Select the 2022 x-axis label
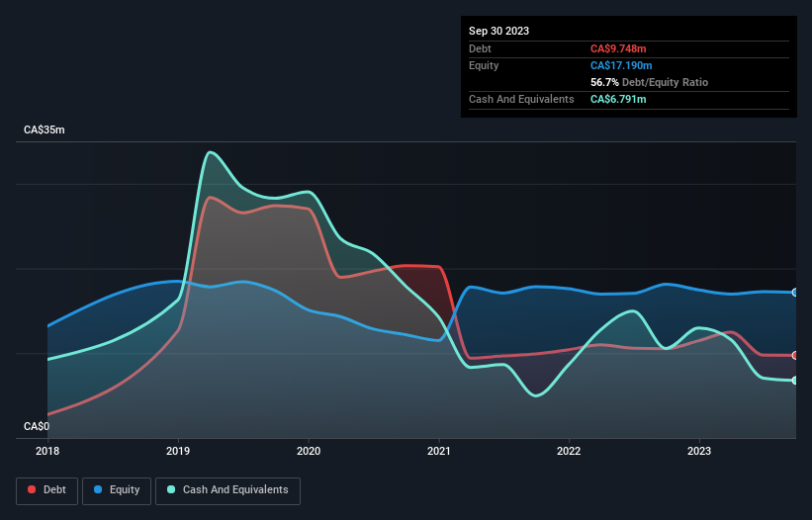The image size is (812, 520). click(x=569, y=451)
